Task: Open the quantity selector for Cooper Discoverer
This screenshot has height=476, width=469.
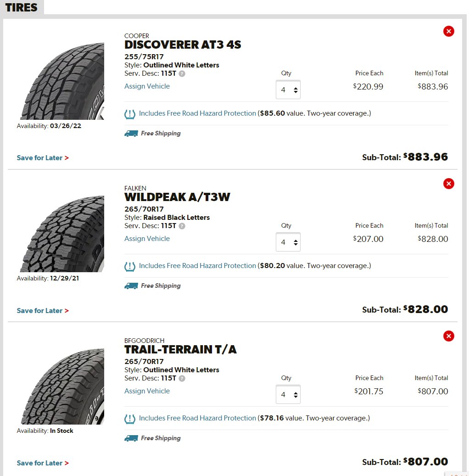Action: point(288,90)
